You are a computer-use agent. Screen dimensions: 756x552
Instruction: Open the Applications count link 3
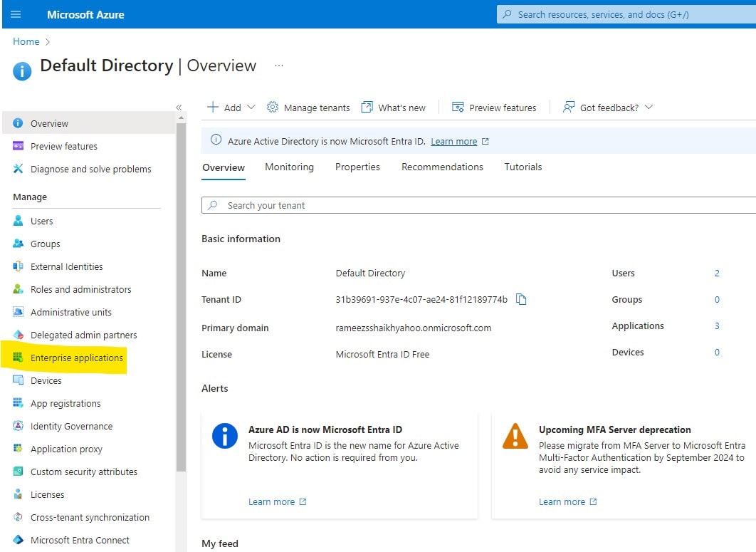coord(717,326)
